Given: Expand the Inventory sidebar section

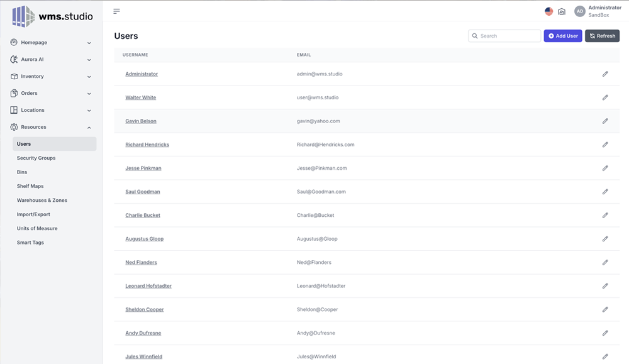Looking at the screenshot, I should (51, 77).
